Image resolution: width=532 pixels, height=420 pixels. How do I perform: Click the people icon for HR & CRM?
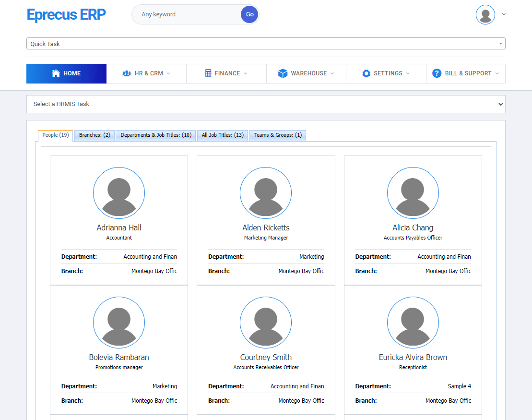[127, 73]
